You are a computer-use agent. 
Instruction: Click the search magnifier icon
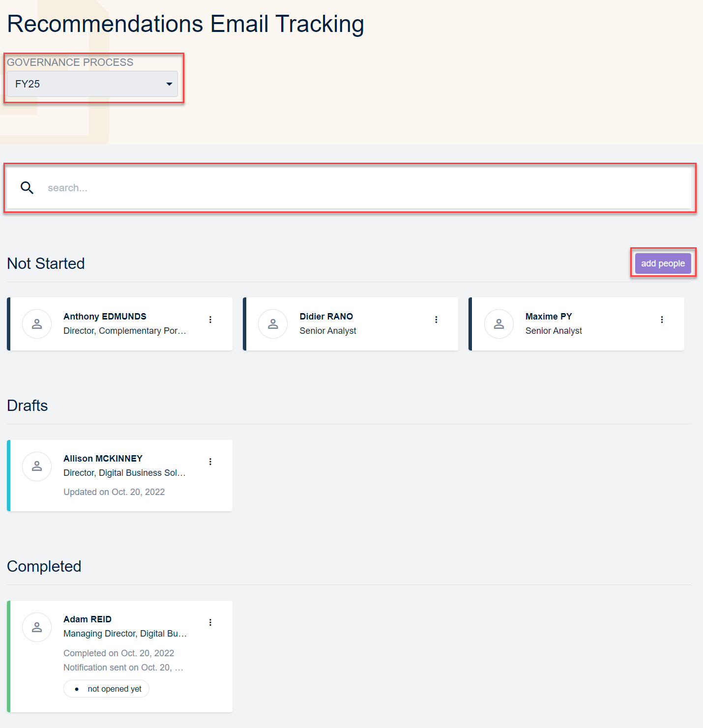[27, 188]
